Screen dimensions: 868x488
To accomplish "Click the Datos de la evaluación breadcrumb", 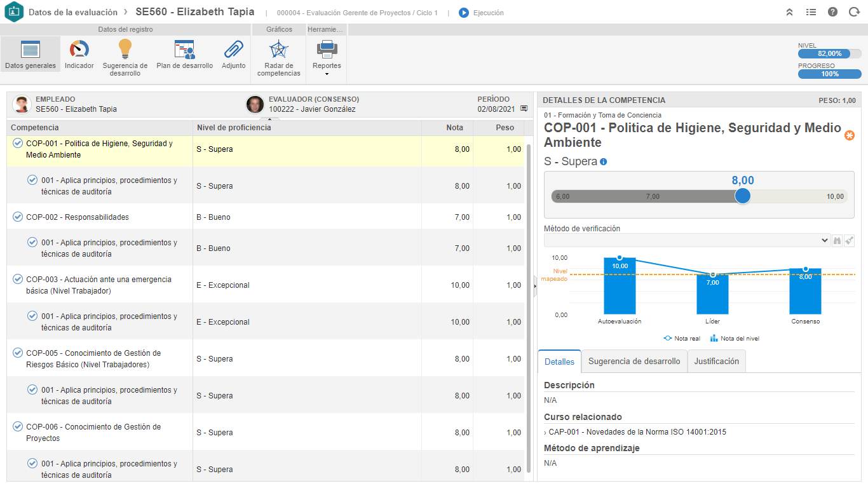I will coord(73,12).
